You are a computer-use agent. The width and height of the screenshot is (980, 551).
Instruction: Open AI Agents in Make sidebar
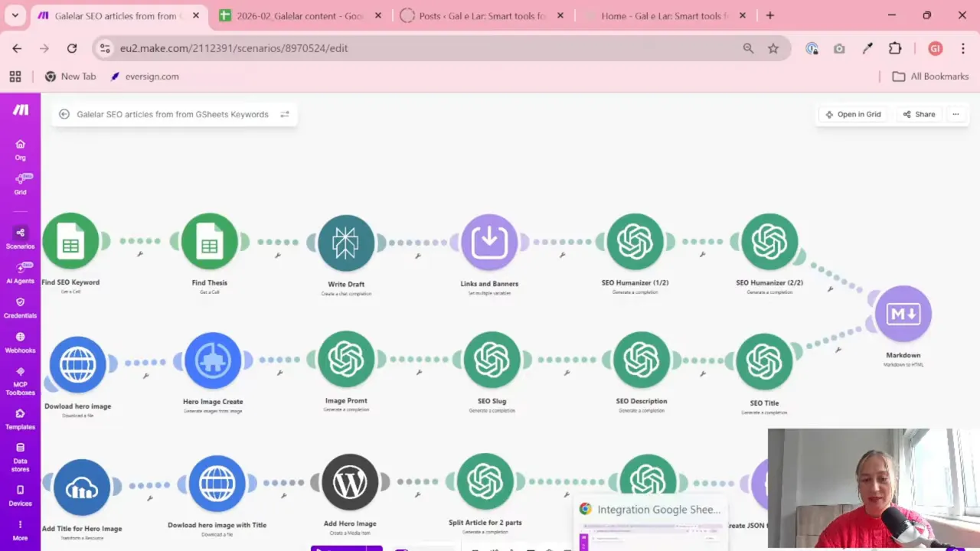tap(20, 273)
